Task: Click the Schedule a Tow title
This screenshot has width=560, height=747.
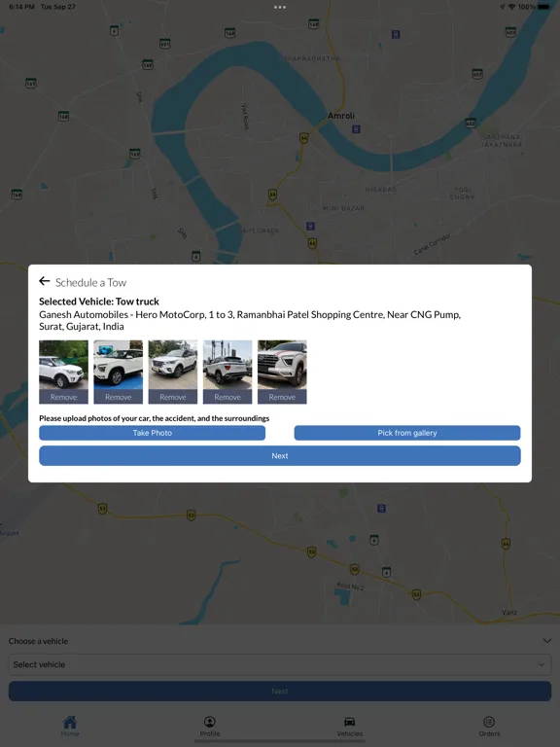Action: 91,282
